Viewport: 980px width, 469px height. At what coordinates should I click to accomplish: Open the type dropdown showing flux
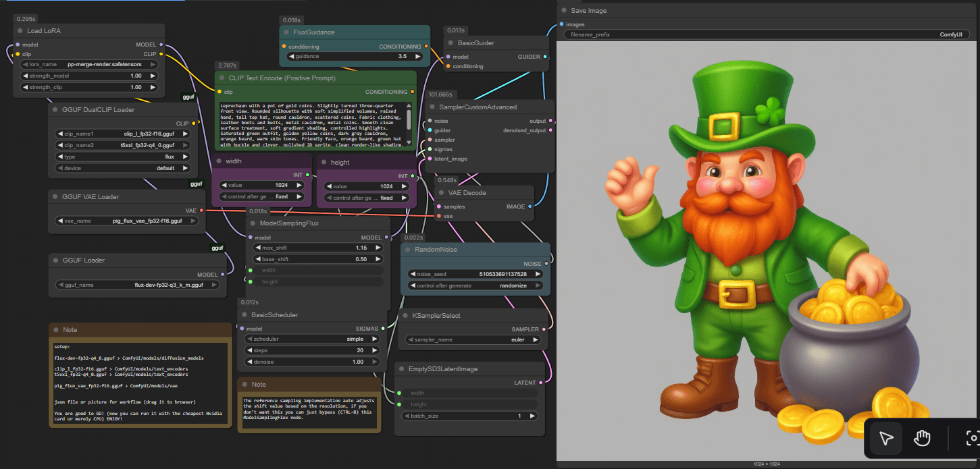click(x=122, y=157)
